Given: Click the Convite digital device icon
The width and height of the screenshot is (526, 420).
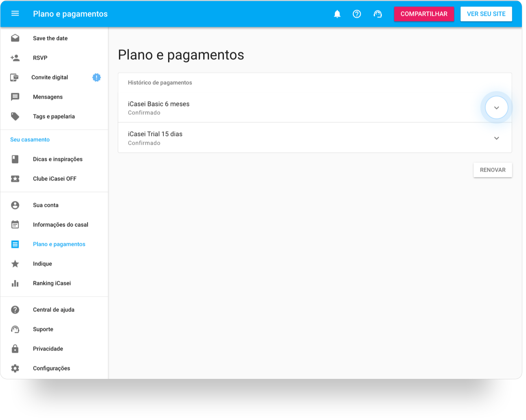Looking at the screenshot, I should (x=14, y=77).
